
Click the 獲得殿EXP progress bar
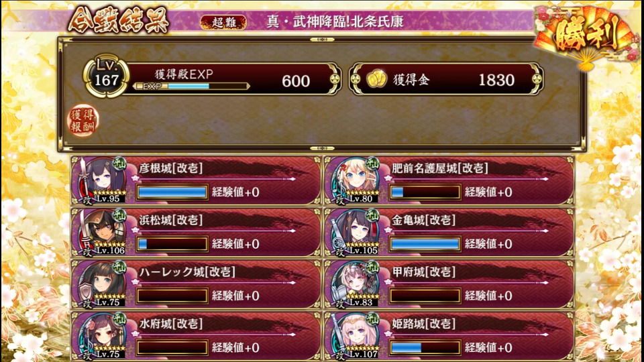click(191, 86)
